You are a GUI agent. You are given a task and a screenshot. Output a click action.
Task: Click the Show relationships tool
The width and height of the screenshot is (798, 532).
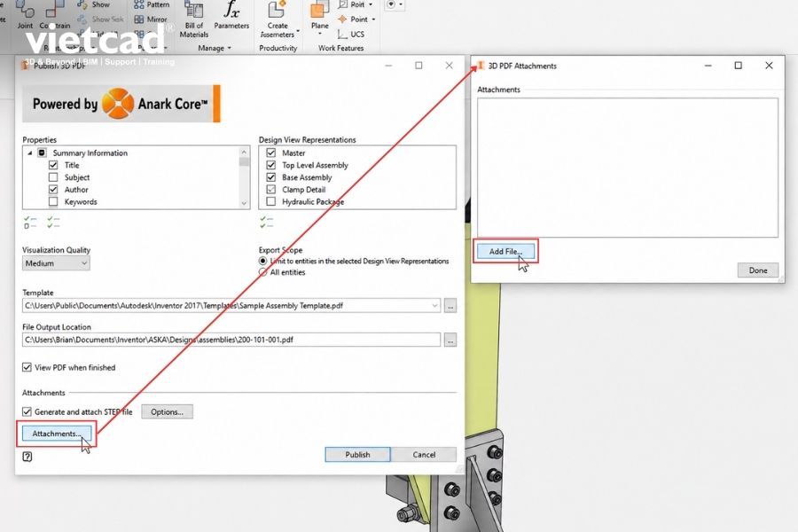click(94, 4)
